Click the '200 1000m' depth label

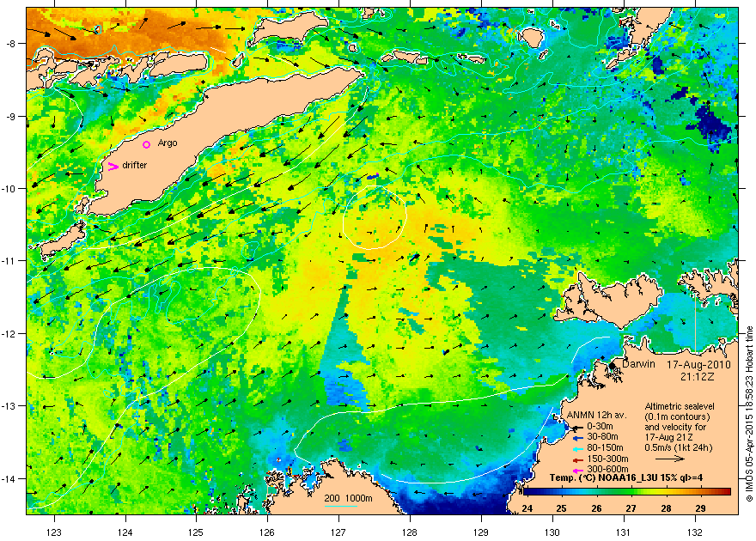click(x=348, y=498)
